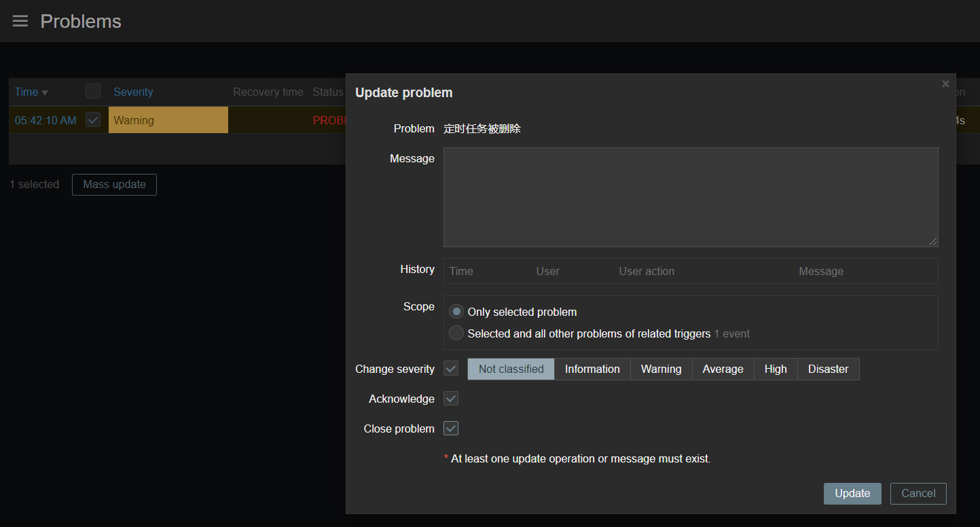The image size is (980, 527).
Task: Choose Warning severity level
Action: tap(661, 369)
